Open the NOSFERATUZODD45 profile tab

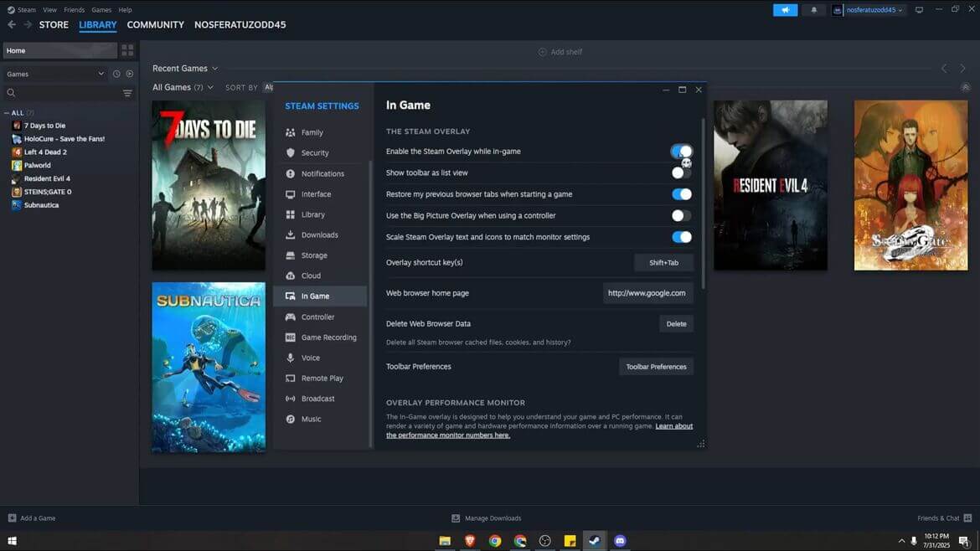click(x=240, y=25)
